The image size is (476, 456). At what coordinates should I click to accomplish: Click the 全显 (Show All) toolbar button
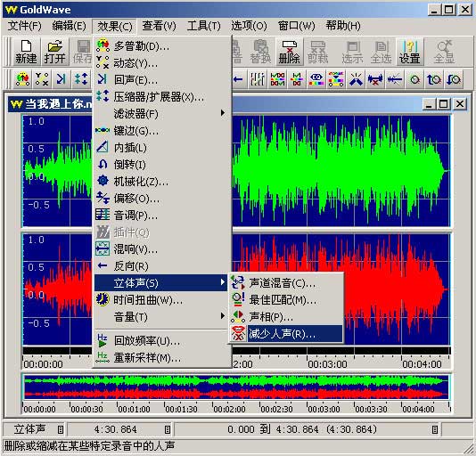pyautogui.click(x=444, y=52)
